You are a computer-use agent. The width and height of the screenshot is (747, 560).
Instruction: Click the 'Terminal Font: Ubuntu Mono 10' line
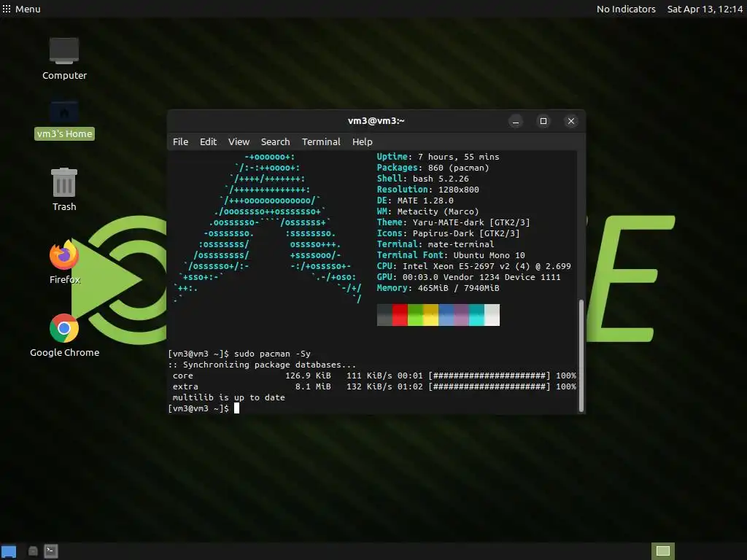(451, 255)
